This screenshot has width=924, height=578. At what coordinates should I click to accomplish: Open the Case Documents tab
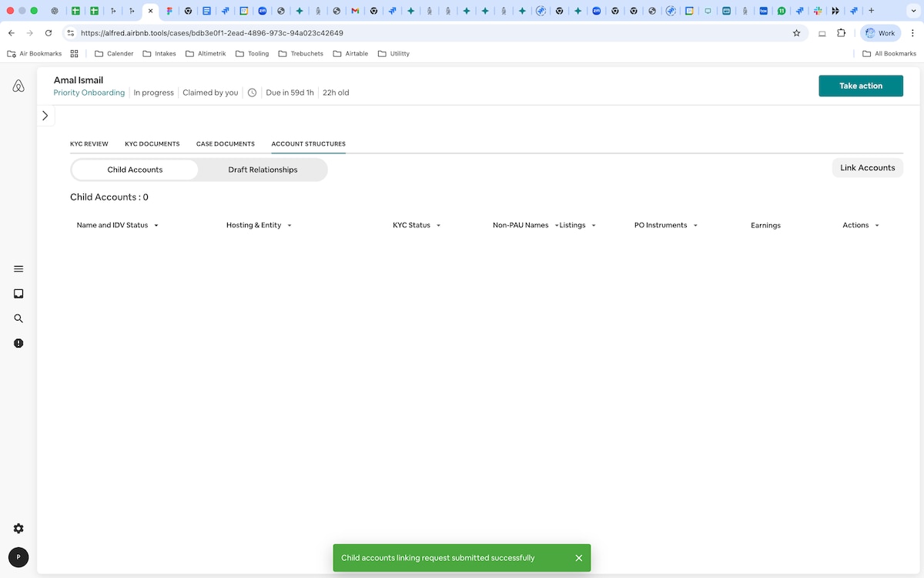tap(225, 144)
